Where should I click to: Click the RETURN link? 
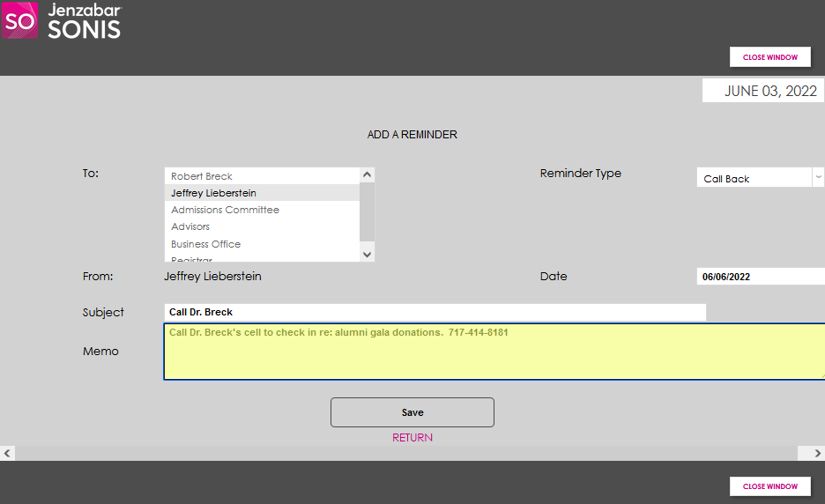(x=412, y=438)
